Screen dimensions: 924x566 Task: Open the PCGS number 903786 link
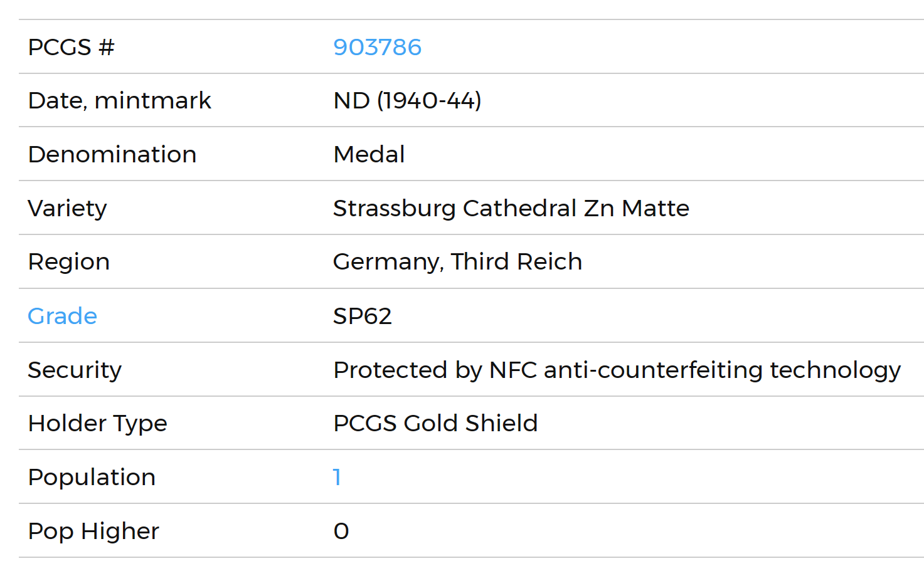point(377,47)
